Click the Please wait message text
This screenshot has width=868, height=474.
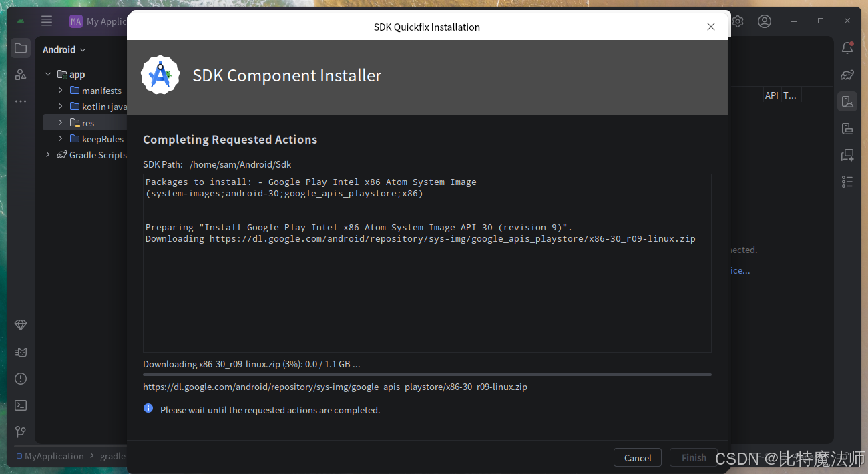[270, 410]
